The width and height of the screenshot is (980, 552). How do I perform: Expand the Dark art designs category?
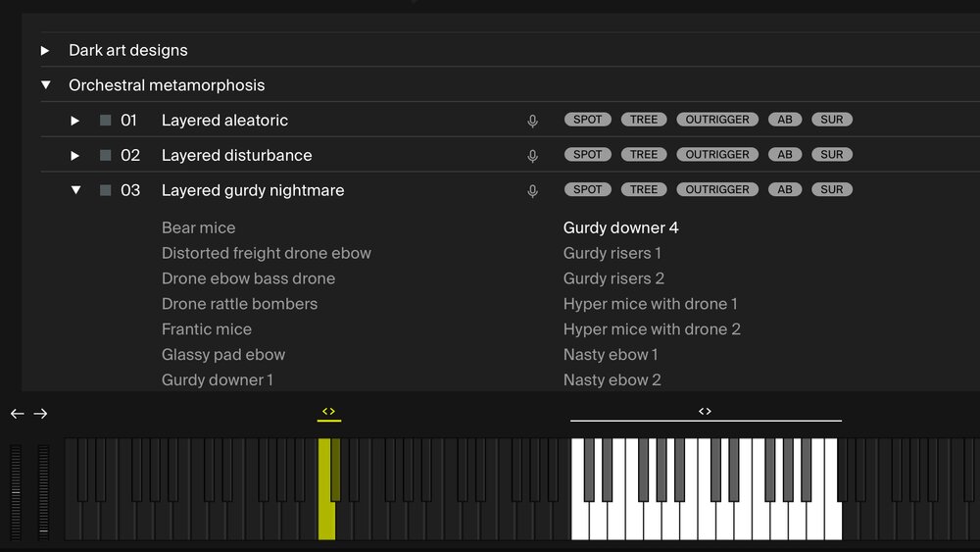click(45, 50)
